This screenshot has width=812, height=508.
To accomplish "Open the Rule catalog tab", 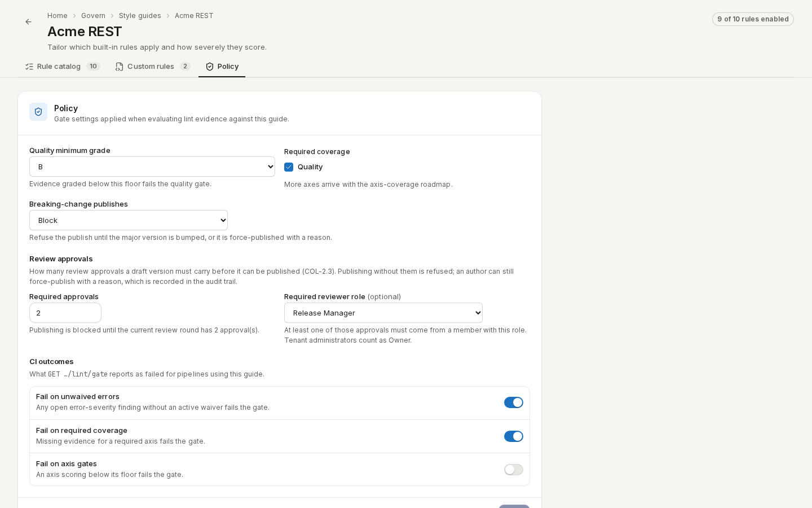I will click(x=63, y=67).
